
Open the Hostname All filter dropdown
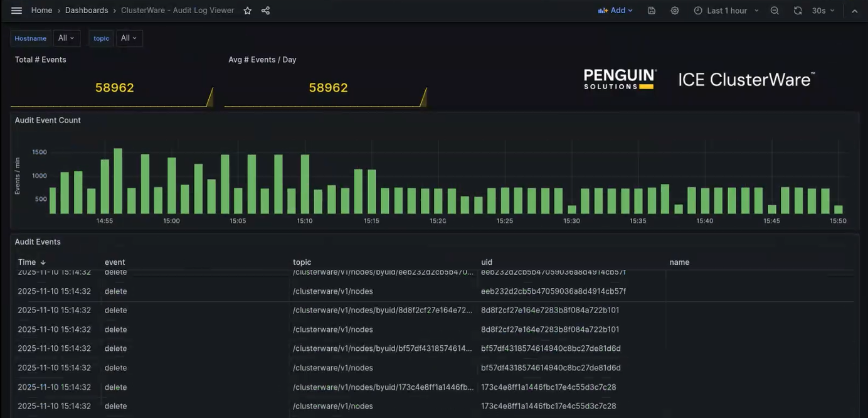tap(66, 38)
